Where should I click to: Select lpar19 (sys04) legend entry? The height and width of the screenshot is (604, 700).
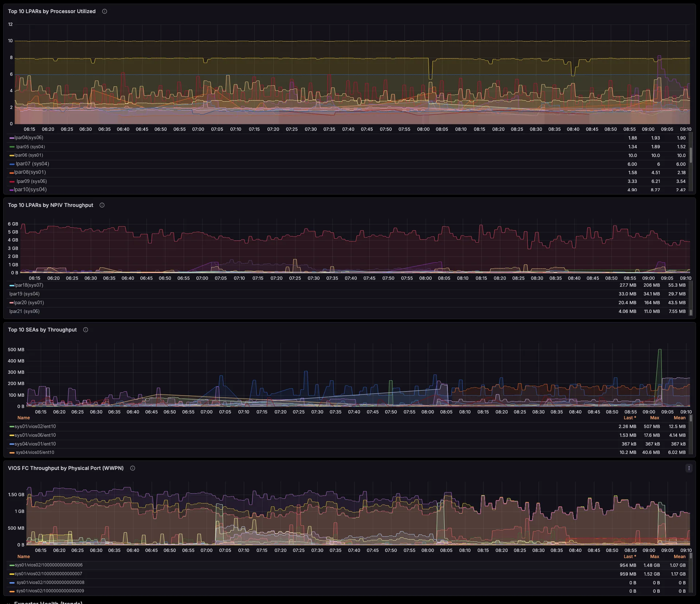24,294
